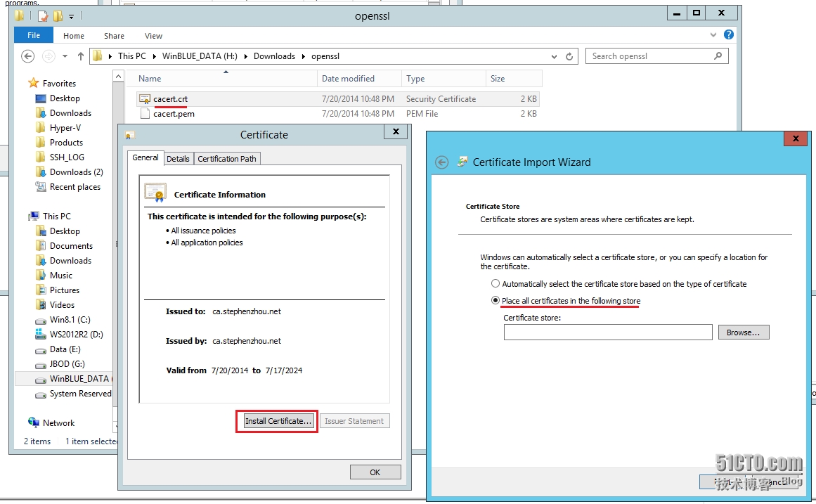
Task: Click the Music folder icon
Action: [41, 275]
